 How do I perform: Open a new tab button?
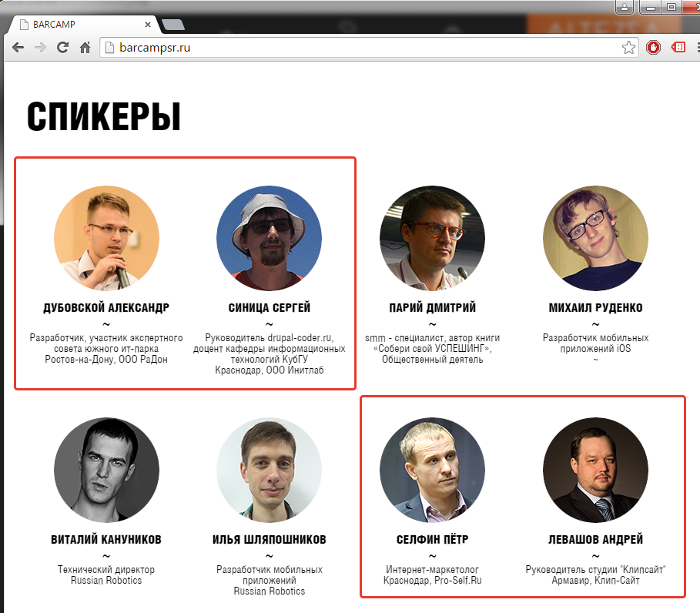tap(173, 25)
